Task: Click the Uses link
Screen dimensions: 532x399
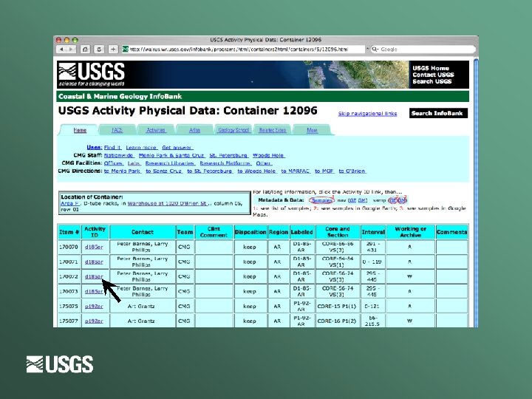Action: [x=95, y=148]
